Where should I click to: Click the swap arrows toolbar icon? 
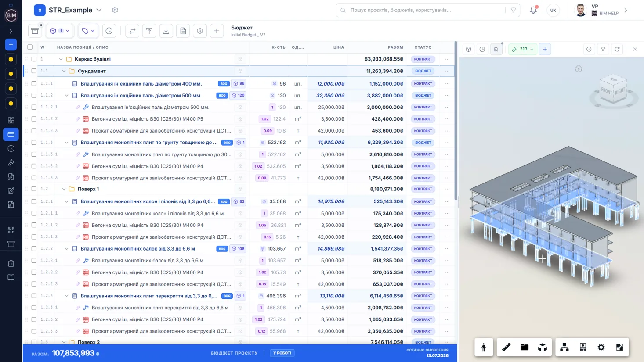pyautogui.click(x=132, y=31)
